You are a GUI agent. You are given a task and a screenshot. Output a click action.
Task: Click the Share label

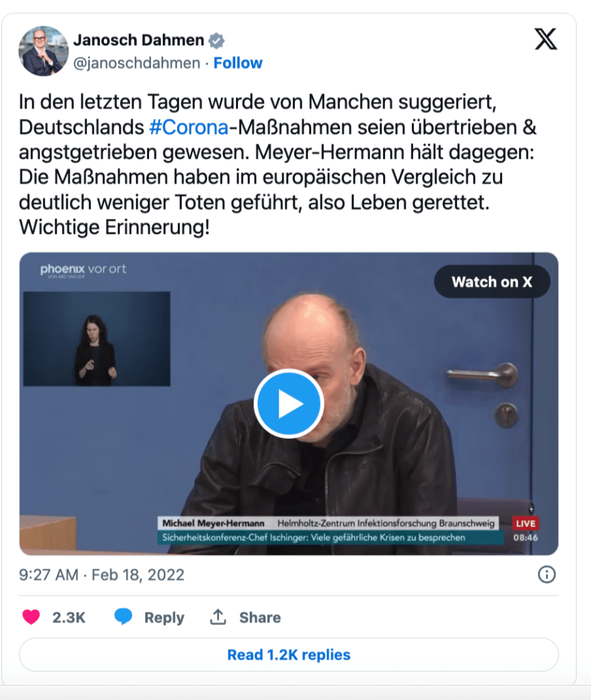[x=260, y=617]
